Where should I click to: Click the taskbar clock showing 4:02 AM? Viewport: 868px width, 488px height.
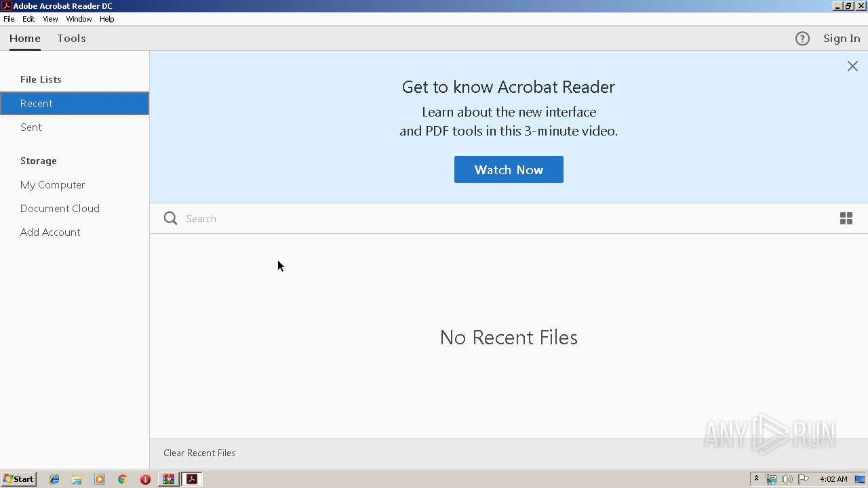point(833,479)
